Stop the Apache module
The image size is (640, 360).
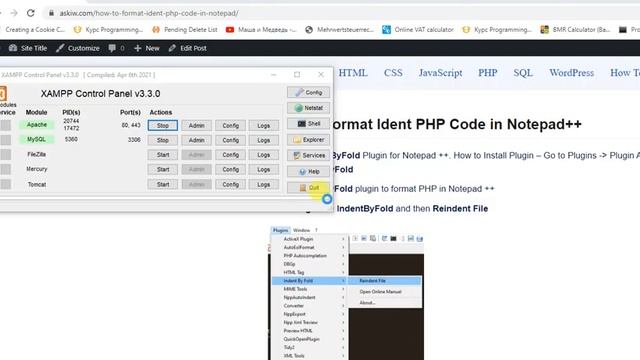click(x=162, y=125)
